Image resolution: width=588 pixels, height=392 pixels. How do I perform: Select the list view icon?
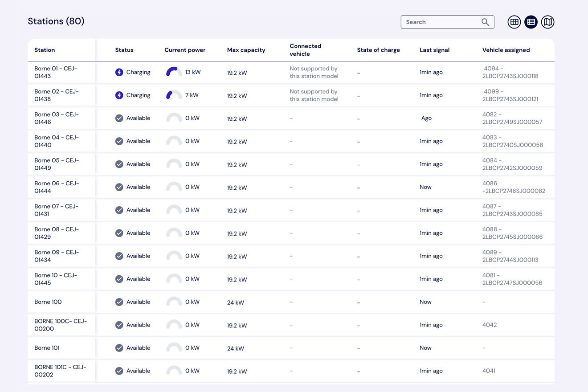531,22
